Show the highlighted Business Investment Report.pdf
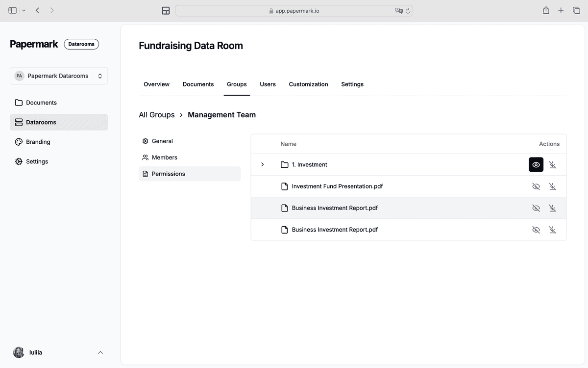 (x=536, y=208)
